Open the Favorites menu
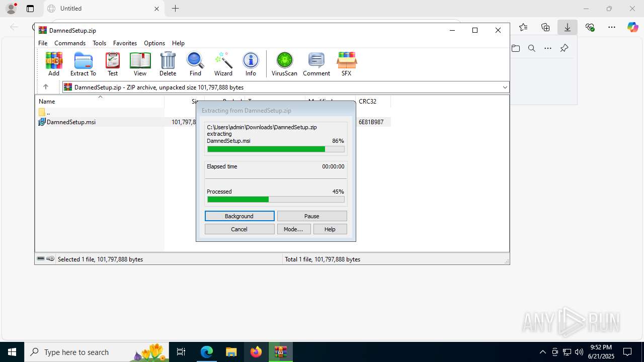The image size is (644, 362). (x=125, y=43)
